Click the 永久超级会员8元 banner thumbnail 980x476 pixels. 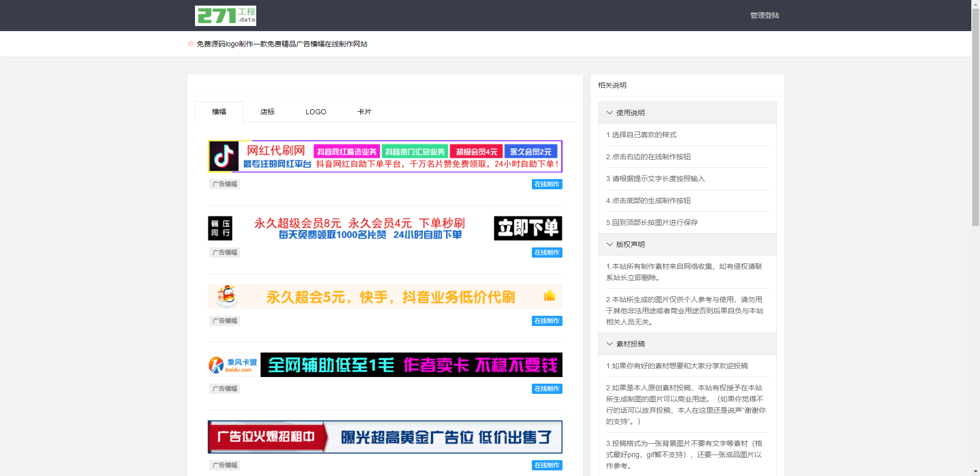pos(385,228)
